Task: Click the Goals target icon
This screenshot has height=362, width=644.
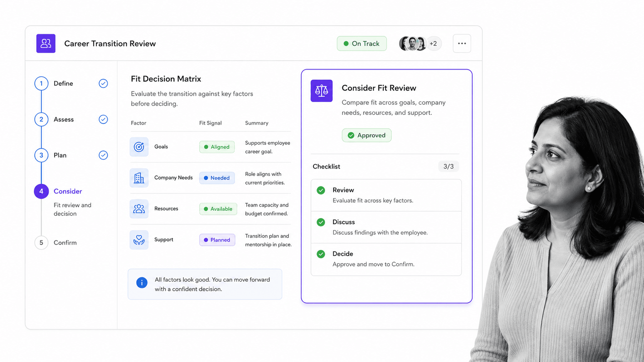Action: [x=139, y=147]
